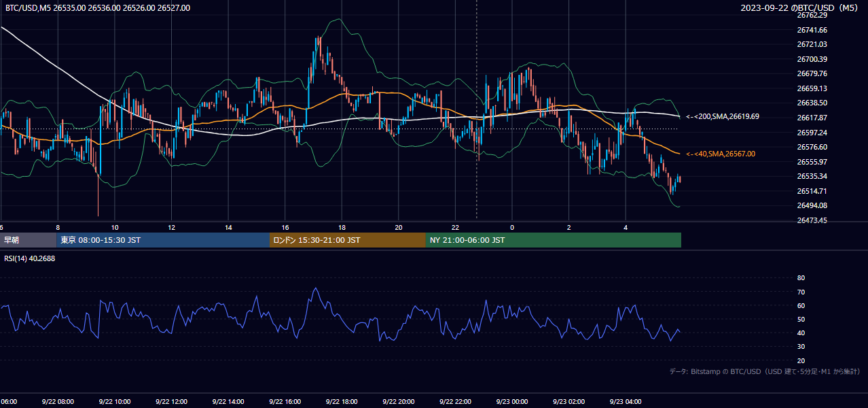868x408 pixels.
Task: Click the RSI(14) 40.2688 indicator label
Action: [31, 258]
